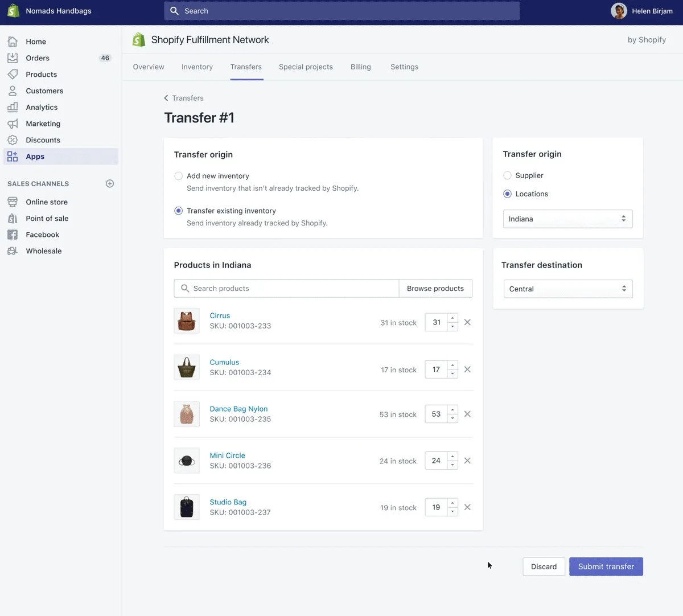Decrease Mini Circle quantity

point(452,465)
